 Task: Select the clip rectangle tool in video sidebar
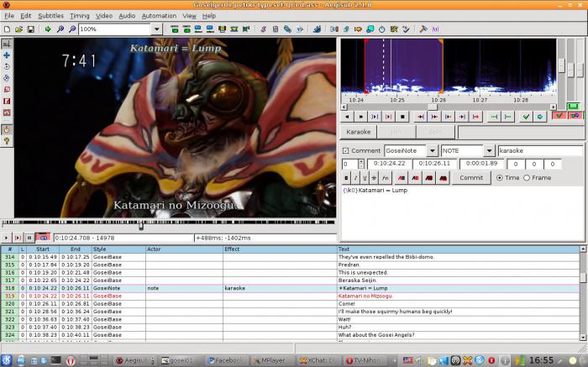point(7,102)
